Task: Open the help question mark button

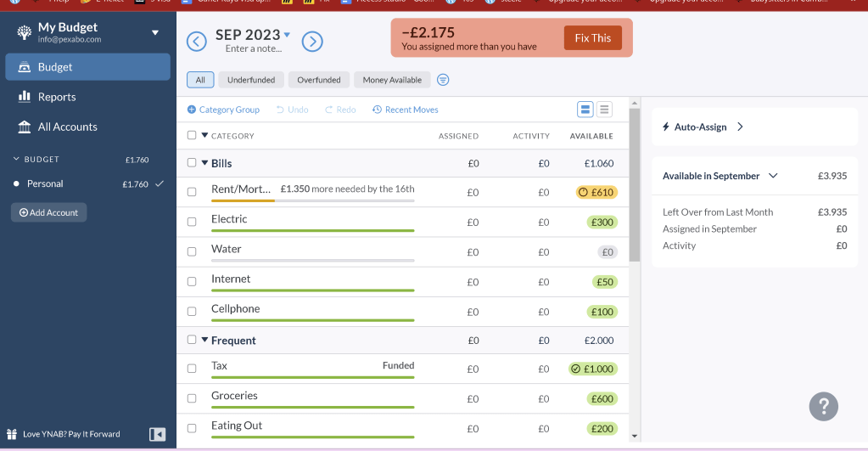Action: pos(824,407)
